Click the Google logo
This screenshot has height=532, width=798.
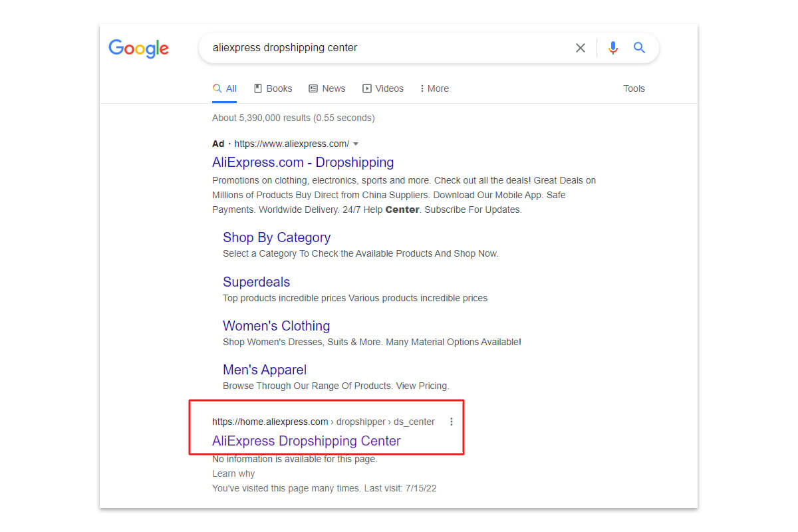(139, 49)
